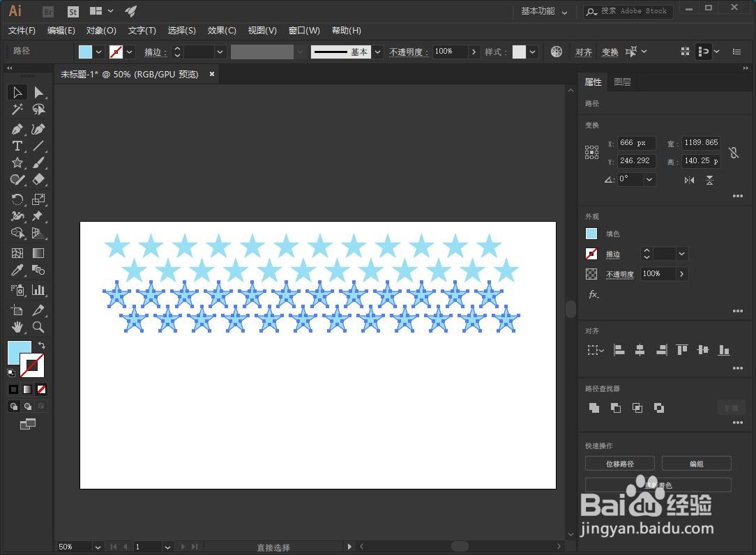Select the Zoom tool
This screenshot has height=555, width=756.
(38, 328)
